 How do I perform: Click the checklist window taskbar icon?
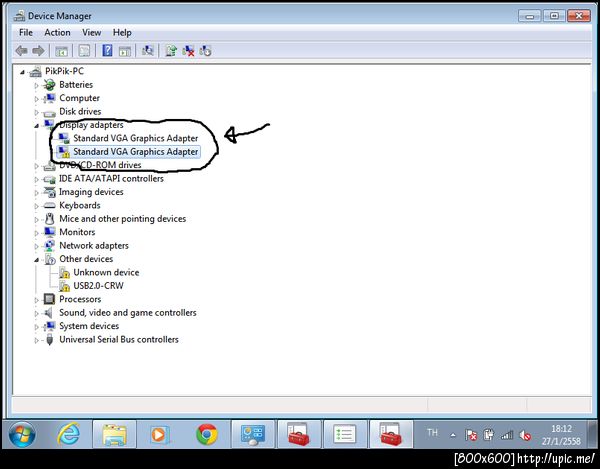point(344,435)
